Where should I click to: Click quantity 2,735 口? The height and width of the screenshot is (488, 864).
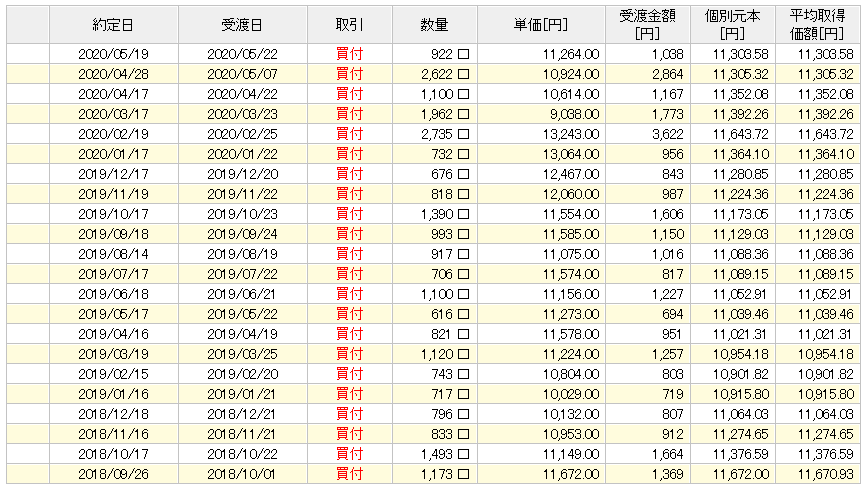(x=445, y=134)
